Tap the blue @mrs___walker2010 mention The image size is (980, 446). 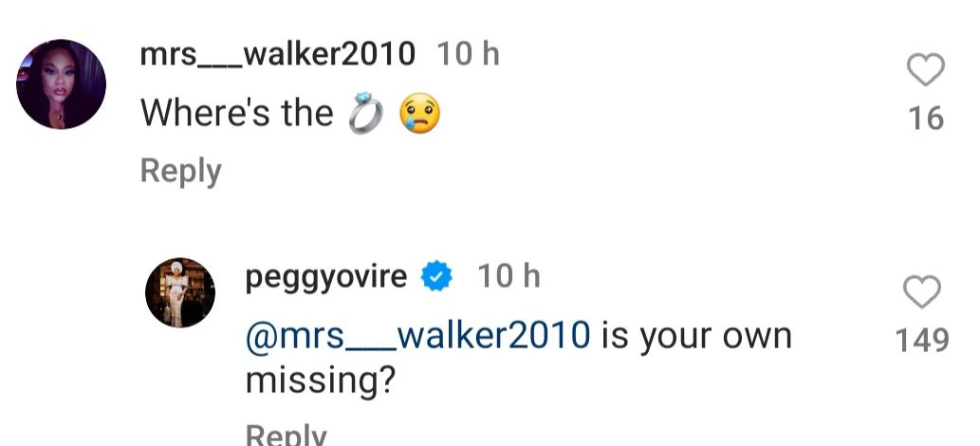pyautogui.click(x=417, y=336)
